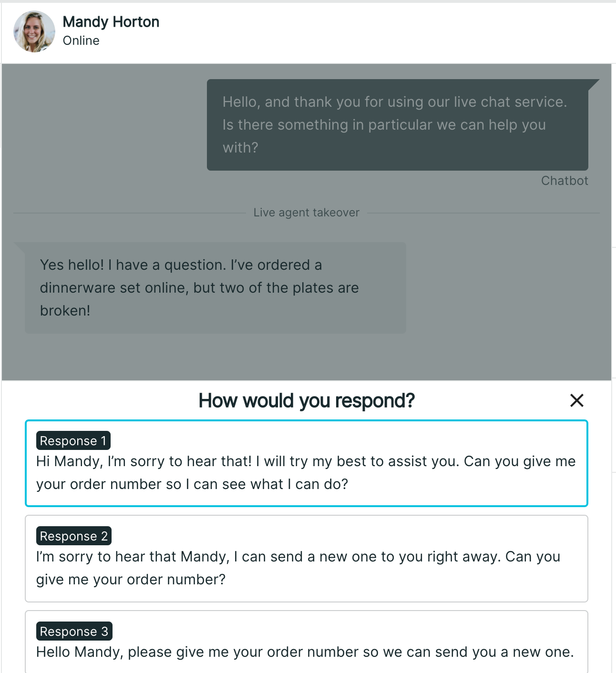Click the 'How would you respond?' heading
This screenshot has width=616, height=673.
coord(307,400)
